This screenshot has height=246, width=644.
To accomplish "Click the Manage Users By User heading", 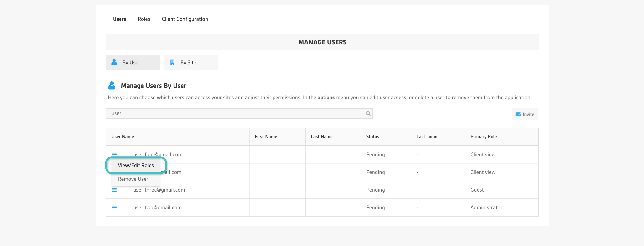I will pyautogui.click(x=154, y=86).
